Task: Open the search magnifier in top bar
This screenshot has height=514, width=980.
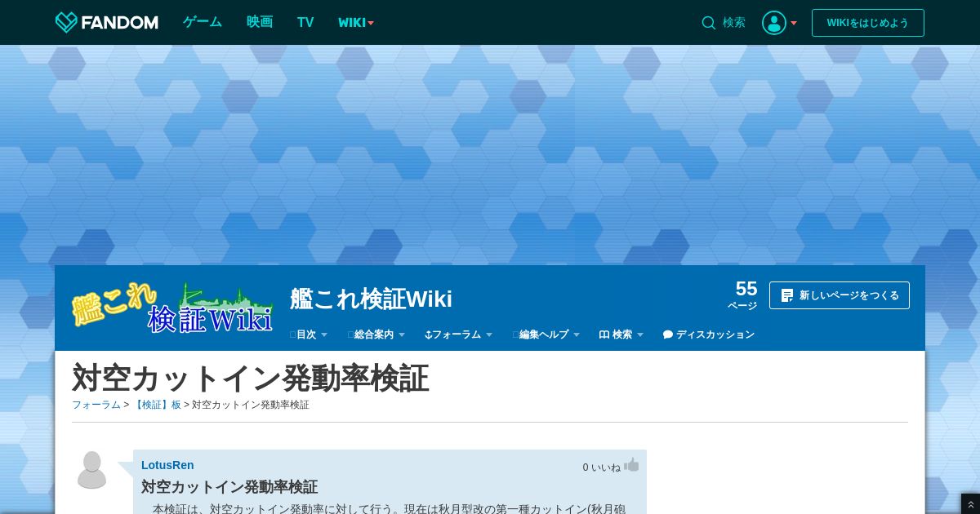Action: coord(708,23)
